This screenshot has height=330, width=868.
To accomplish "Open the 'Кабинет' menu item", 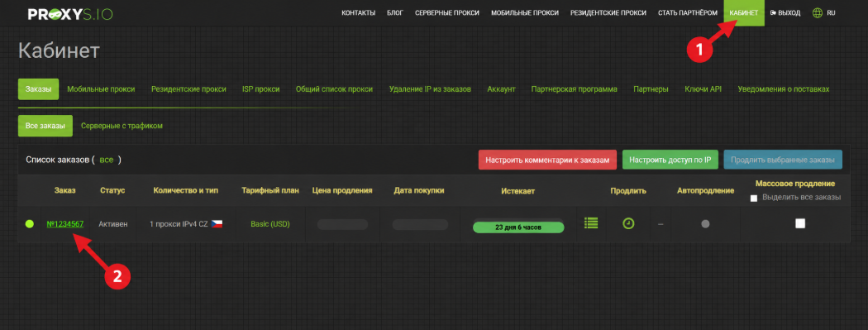I will click(x=744, y=12).
